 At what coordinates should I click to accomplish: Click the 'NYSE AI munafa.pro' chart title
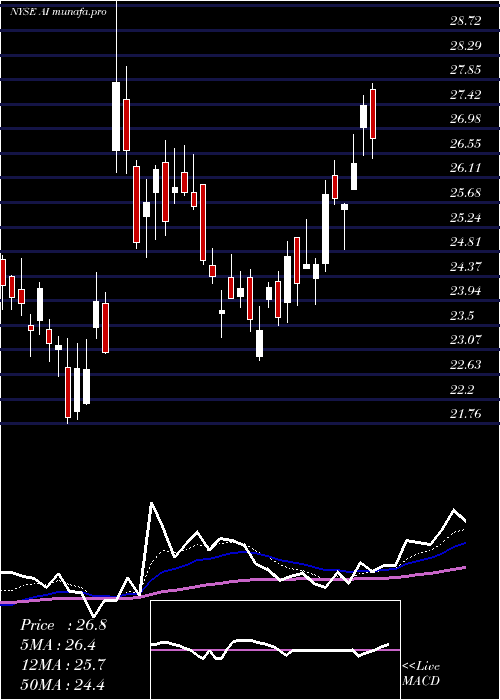(x=58, y=12)
